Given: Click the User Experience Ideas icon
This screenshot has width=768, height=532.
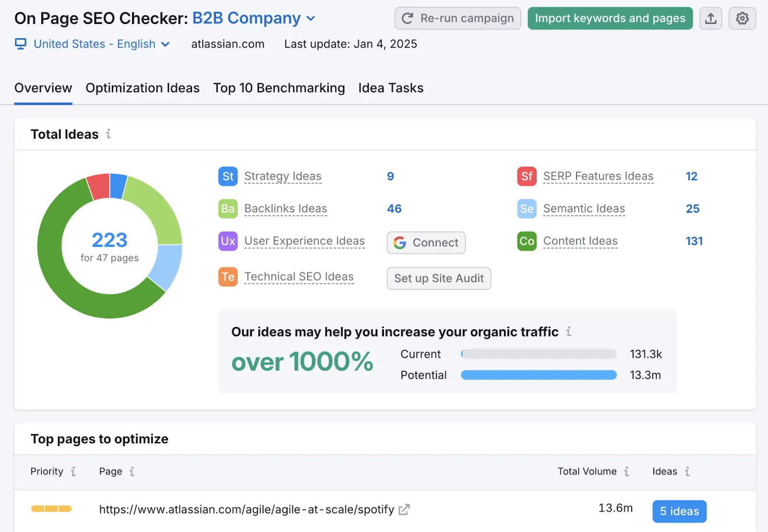Looking at the screenshot, I should pos(228,241).
